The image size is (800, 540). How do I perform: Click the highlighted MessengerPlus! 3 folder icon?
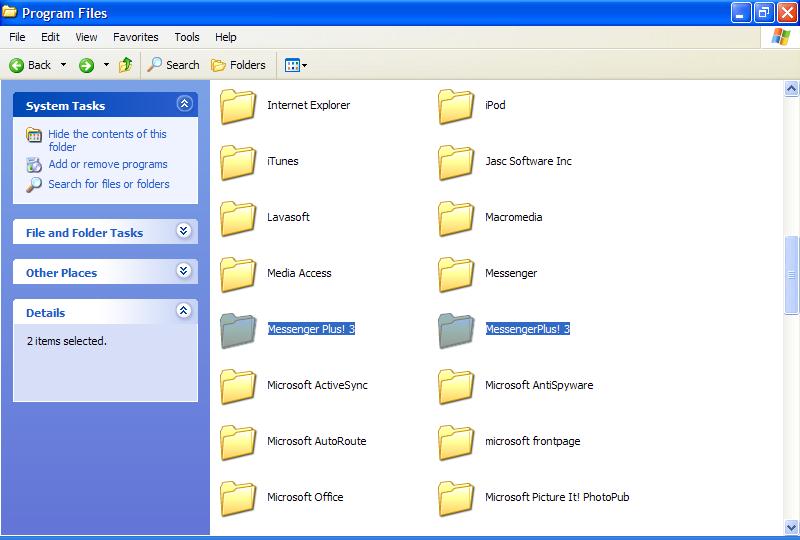(456, 330)
